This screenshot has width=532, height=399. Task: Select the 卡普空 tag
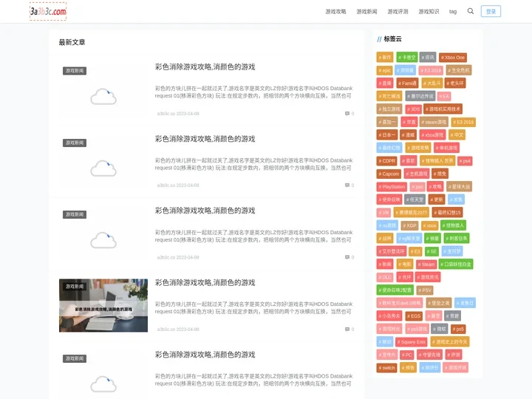[407, 58]
